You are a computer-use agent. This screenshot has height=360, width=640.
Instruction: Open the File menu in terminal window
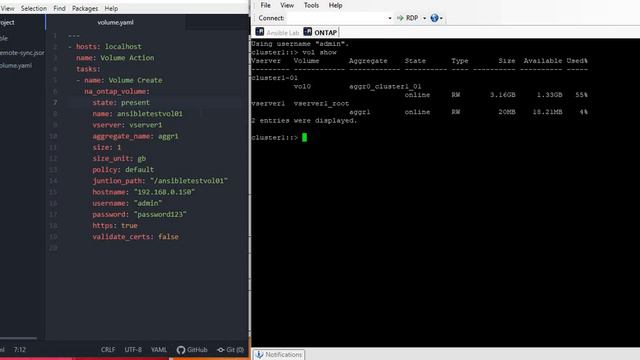pos(265,5)
